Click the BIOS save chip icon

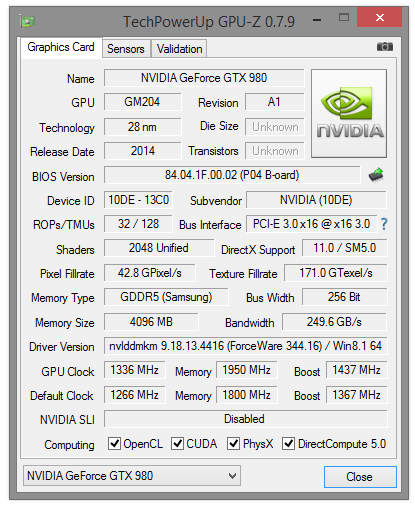(x=376, y=175)
